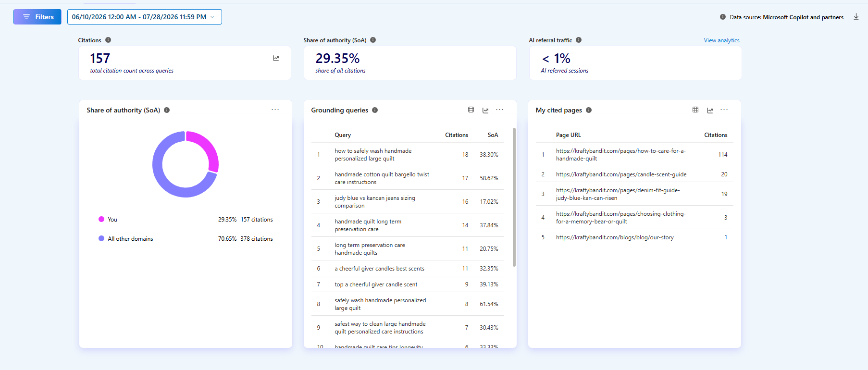
Task: Sort by the Page URL column header
Action: tap(569, 135)
